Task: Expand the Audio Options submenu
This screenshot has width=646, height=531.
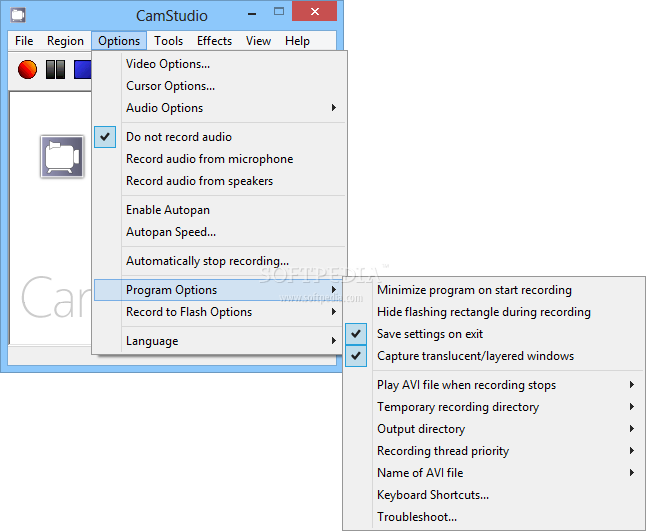Action: (x=219, y=108)
